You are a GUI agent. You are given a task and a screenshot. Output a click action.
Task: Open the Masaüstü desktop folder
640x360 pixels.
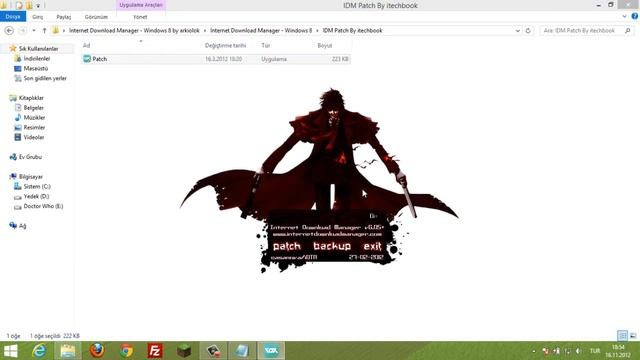[x=36, y=68]
